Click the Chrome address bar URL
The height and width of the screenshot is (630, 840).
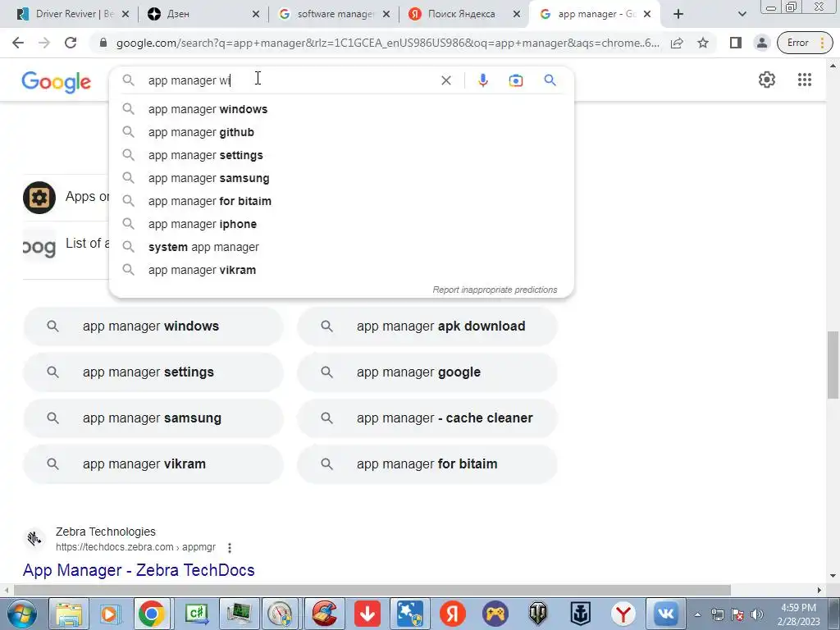(387, 43)
